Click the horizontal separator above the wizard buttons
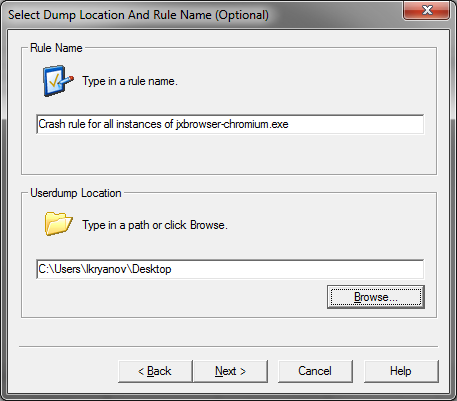Image resolution: width=457 pixels, height=401 pixels. [229, 347]
